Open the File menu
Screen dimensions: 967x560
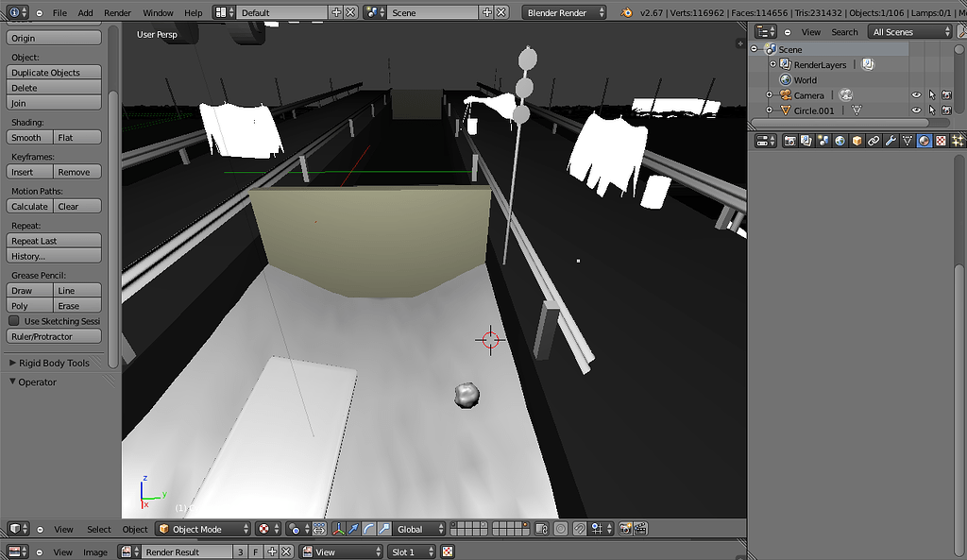[x=59, y=12]
